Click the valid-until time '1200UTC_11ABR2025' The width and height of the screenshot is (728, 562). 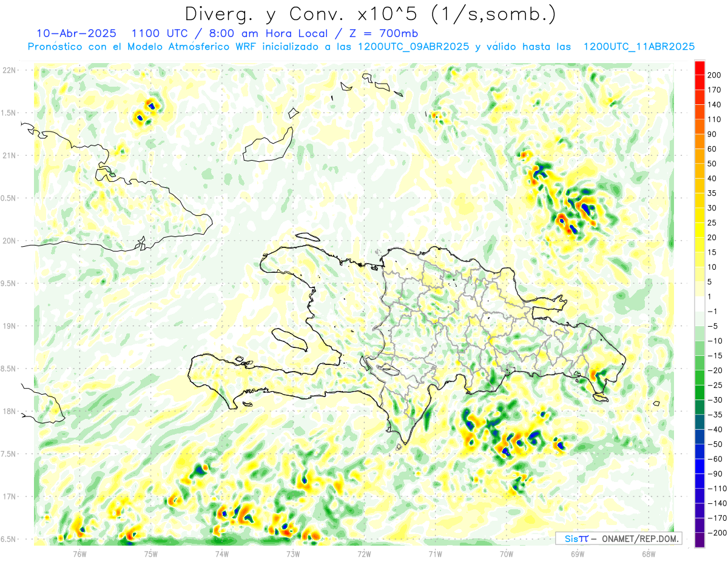(638, 47)
